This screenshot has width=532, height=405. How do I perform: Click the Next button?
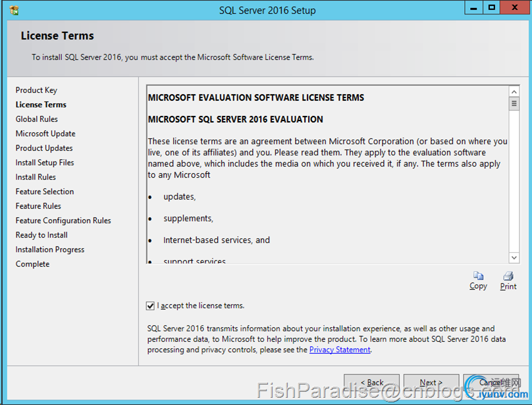coord(431,383)
